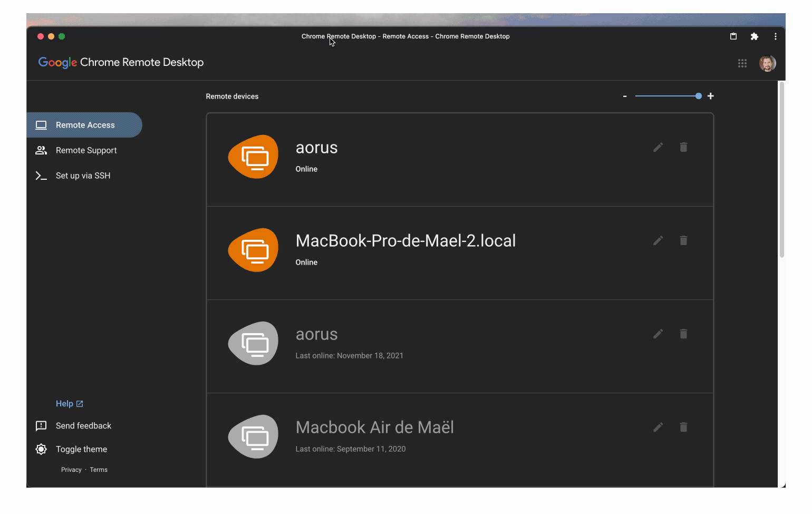
Task: Click the pencil icon for Macbook Air de Maël
Action: click(658, 428)
